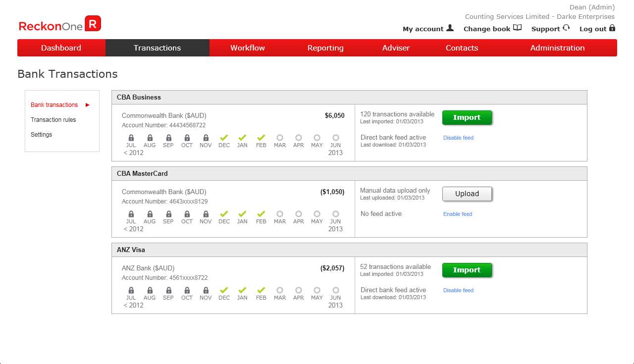This screenshot has height=364, width=634.
Task: Open the Adviser tab
Action: tap(396, 48)
